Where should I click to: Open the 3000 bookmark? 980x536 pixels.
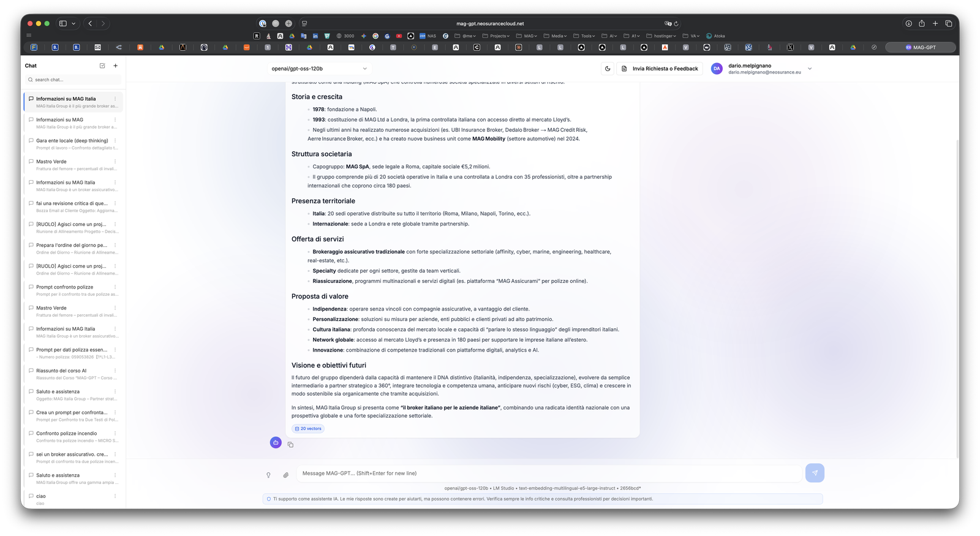point(345,36)
